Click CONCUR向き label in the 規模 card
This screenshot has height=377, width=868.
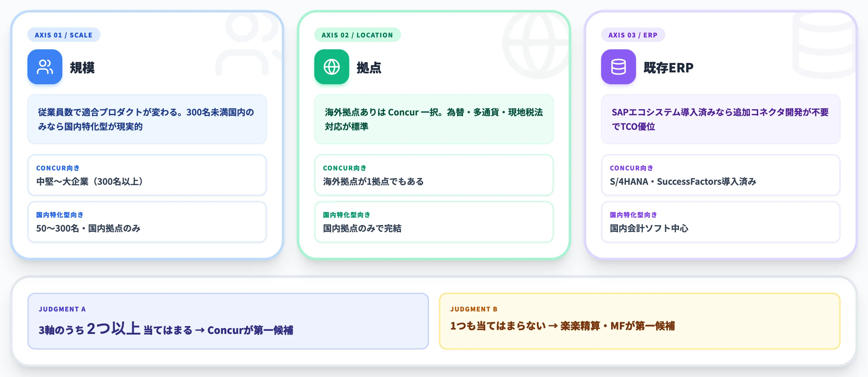coord(58,168)
